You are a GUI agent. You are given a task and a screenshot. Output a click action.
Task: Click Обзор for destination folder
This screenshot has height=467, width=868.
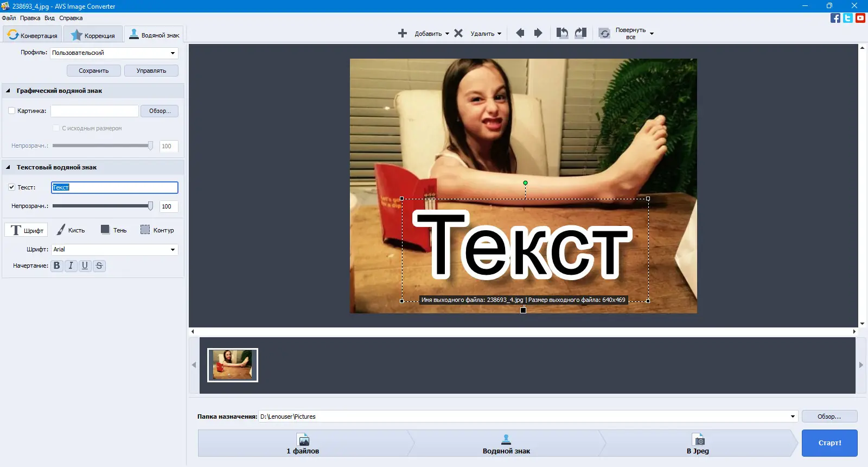(829, 416)
